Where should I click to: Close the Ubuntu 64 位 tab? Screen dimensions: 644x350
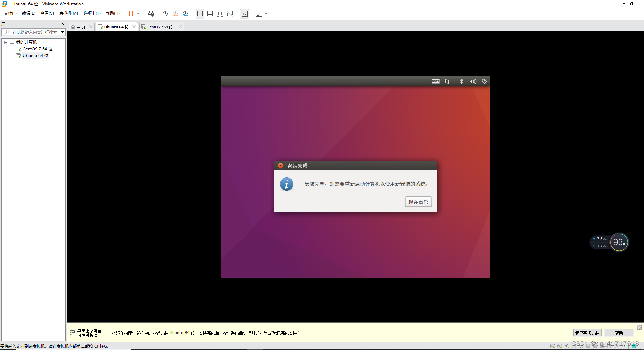click(134, 27)
